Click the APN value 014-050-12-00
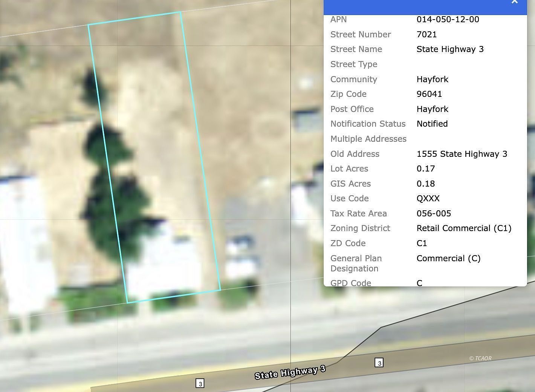Image resolution: width=535 pixels, height=392 pixels. 448,20
